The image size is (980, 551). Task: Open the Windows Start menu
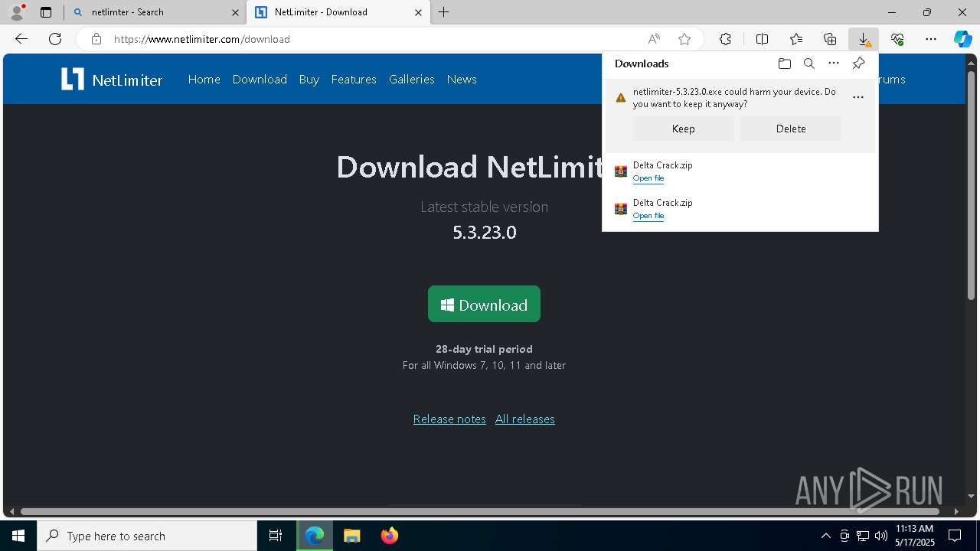click(18, 536)
